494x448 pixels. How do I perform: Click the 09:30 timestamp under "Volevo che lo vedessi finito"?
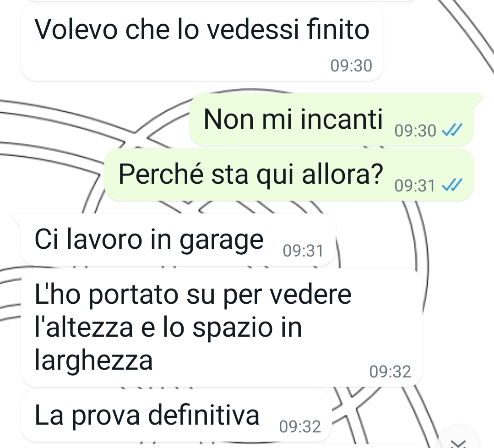point(351,66)
